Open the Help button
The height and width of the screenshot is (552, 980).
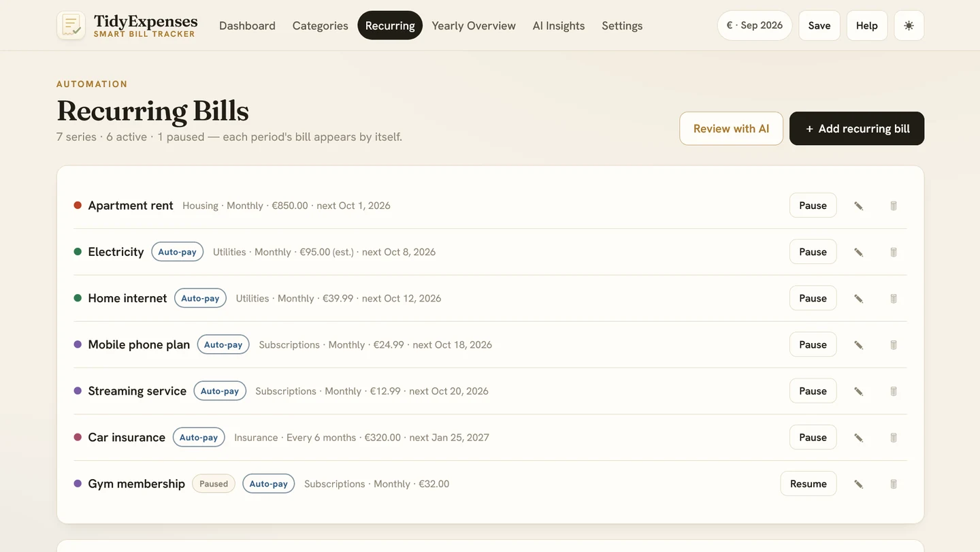[x=867, y=25]
